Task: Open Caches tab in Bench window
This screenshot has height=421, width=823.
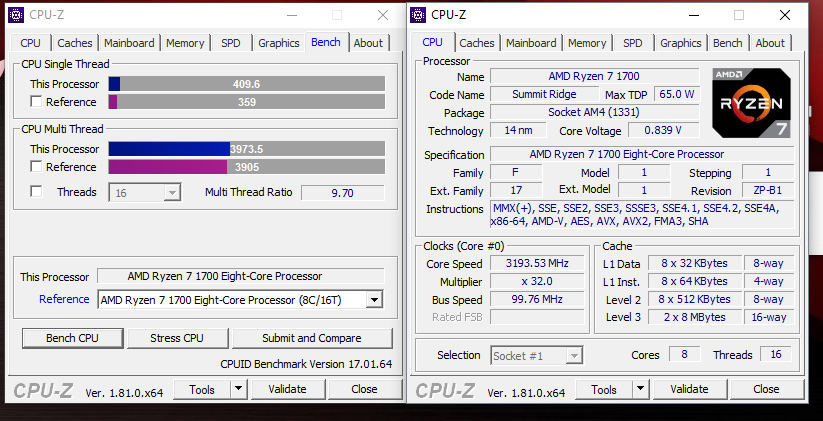Action: point(75,43)
